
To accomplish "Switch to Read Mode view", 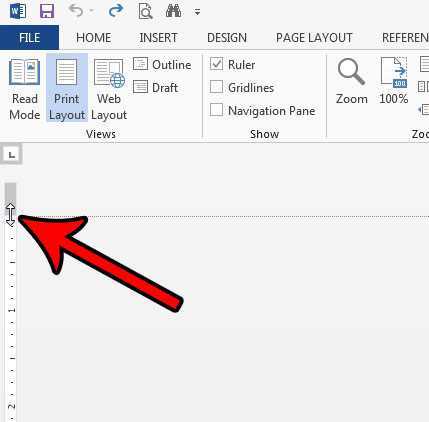I will pyautogui.click(x=25, y=89).
